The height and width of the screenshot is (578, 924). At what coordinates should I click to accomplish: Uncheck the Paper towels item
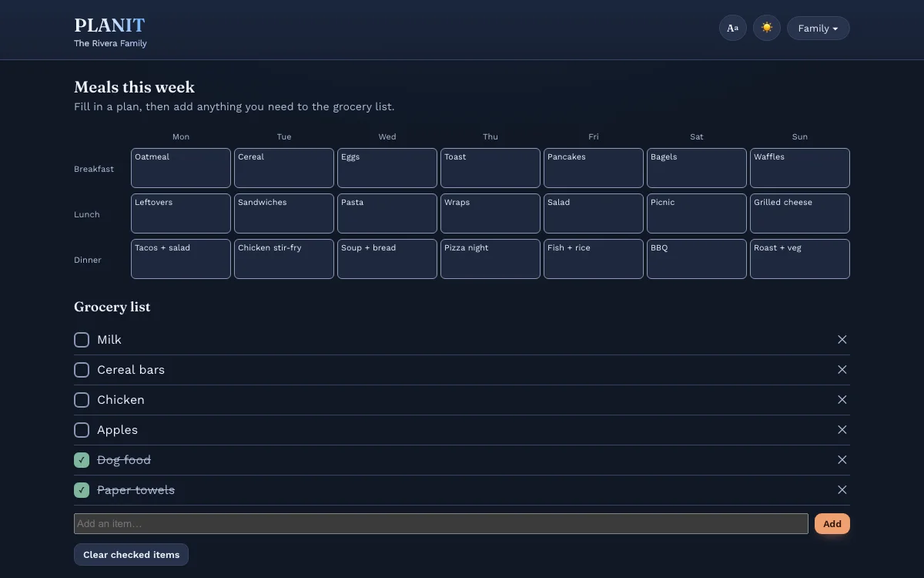click(x=82, y=490)
